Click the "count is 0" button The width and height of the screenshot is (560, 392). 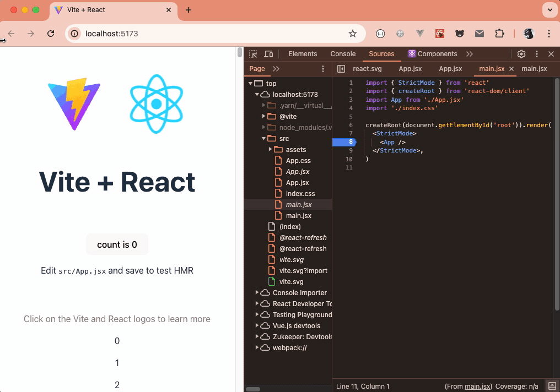pyautogui.click(x=117, y=244)
